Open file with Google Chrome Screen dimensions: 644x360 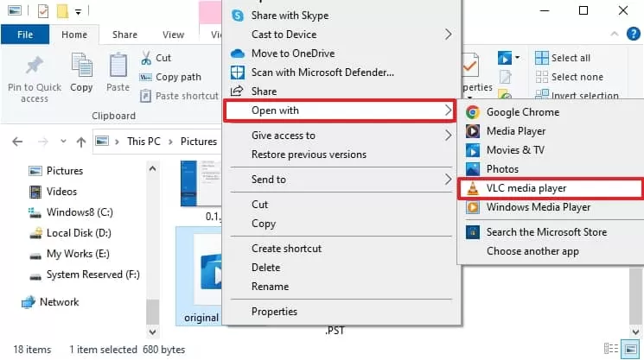pos(522,112)
